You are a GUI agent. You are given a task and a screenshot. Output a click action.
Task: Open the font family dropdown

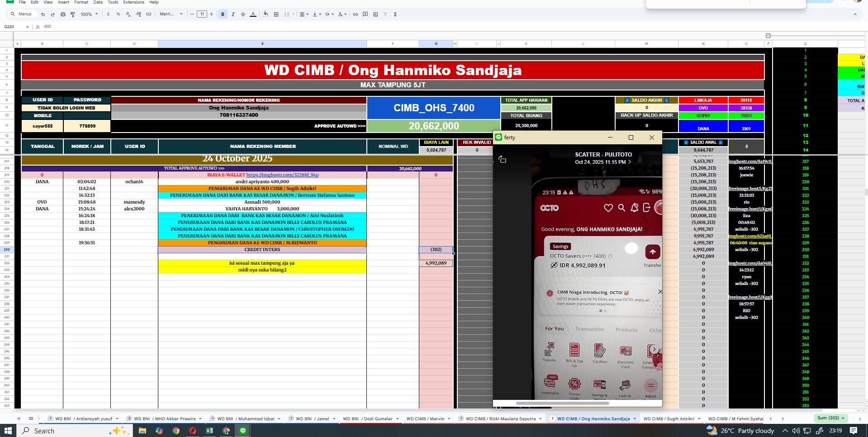[171, 14]
